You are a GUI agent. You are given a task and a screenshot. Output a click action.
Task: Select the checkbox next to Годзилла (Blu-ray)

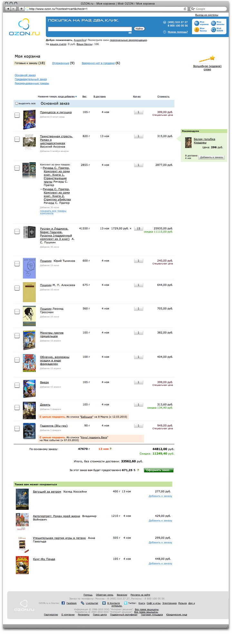(x=17, y=428)
